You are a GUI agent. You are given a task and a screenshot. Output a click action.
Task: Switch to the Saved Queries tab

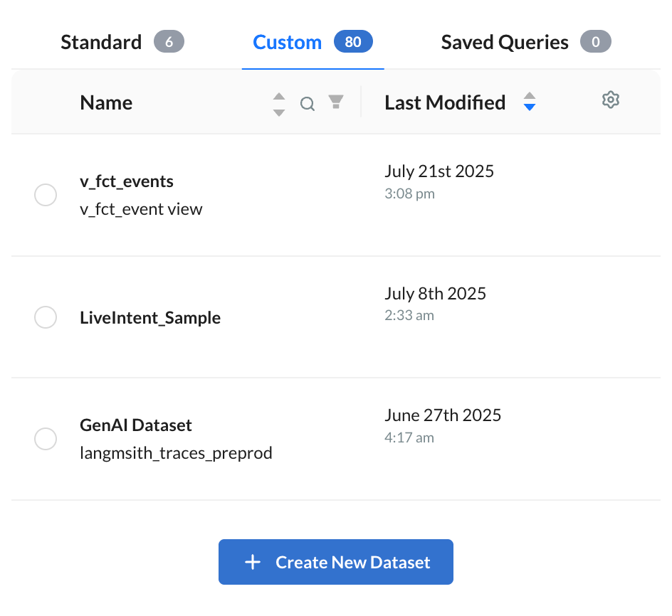tap(505, 43)
